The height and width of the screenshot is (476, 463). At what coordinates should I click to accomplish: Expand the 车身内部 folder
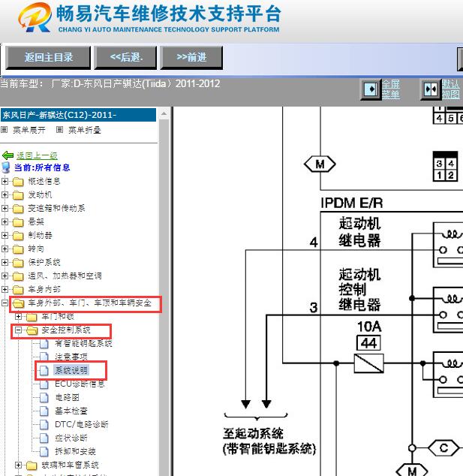(5, 289)
